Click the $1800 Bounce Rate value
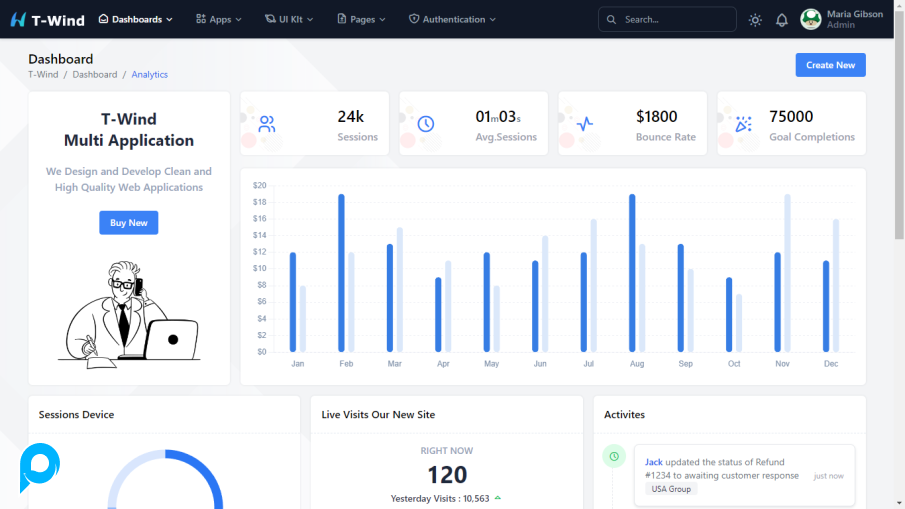Viewport: 905px width, 509px height. 656,117
